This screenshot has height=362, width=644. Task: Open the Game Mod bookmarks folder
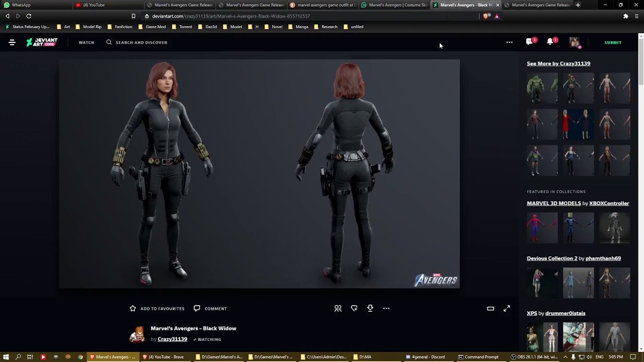pyautogui.click(x=152, y=27)
